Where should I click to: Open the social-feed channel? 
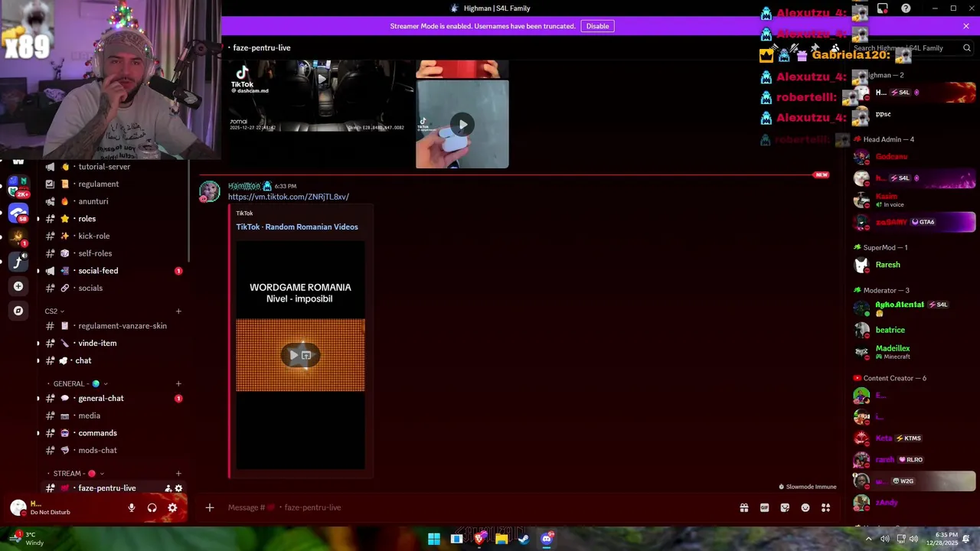[x=98, y=271]
